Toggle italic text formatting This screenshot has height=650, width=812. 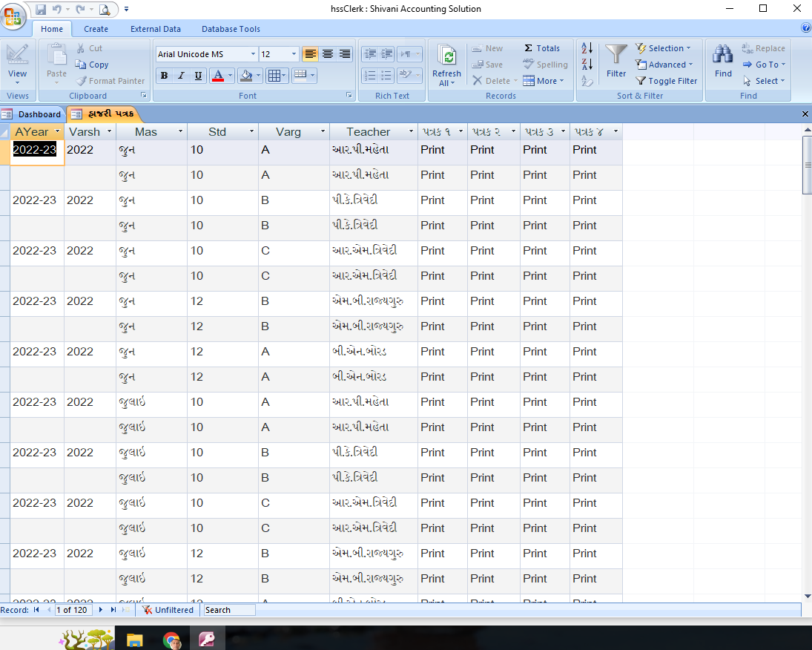(181, 76)
